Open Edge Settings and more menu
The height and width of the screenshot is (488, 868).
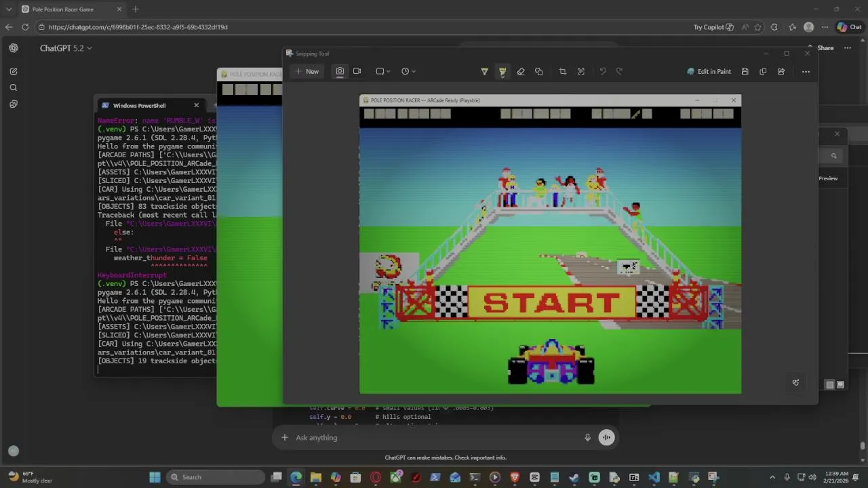pos(825,27)
